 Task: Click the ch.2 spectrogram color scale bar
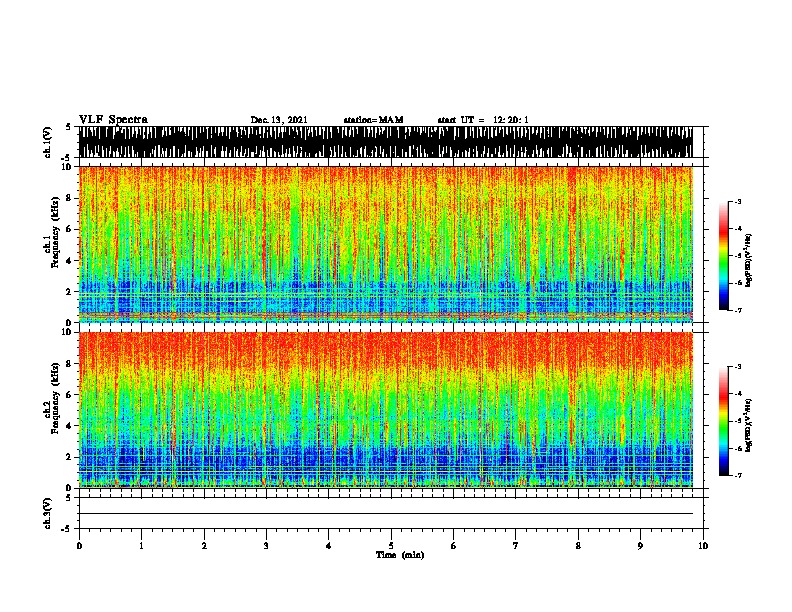(724, 421)
